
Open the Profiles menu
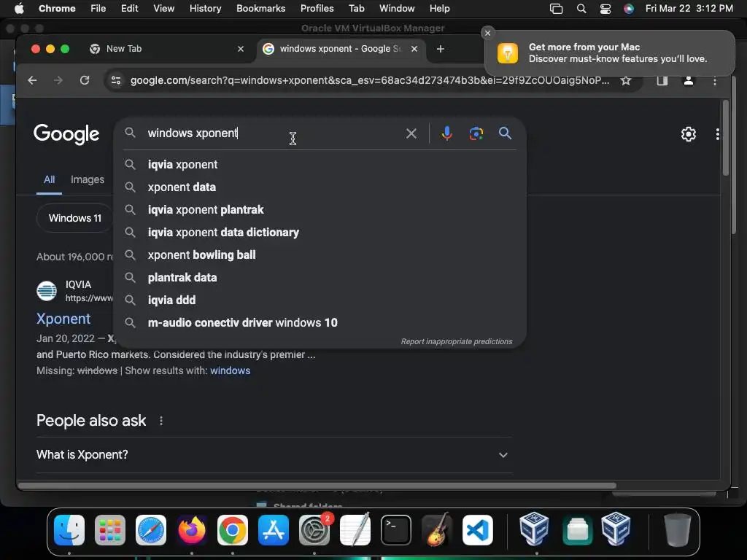317,9
